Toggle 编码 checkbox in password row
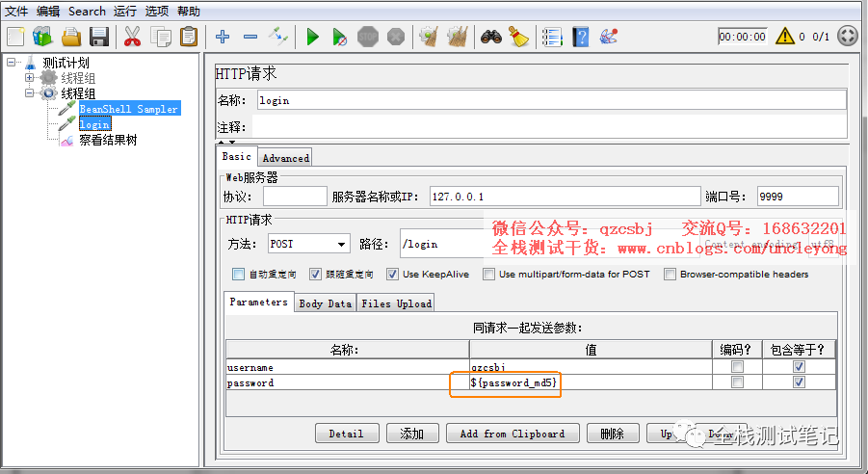This screenshot has height=474, width=868. coord(737,382)
